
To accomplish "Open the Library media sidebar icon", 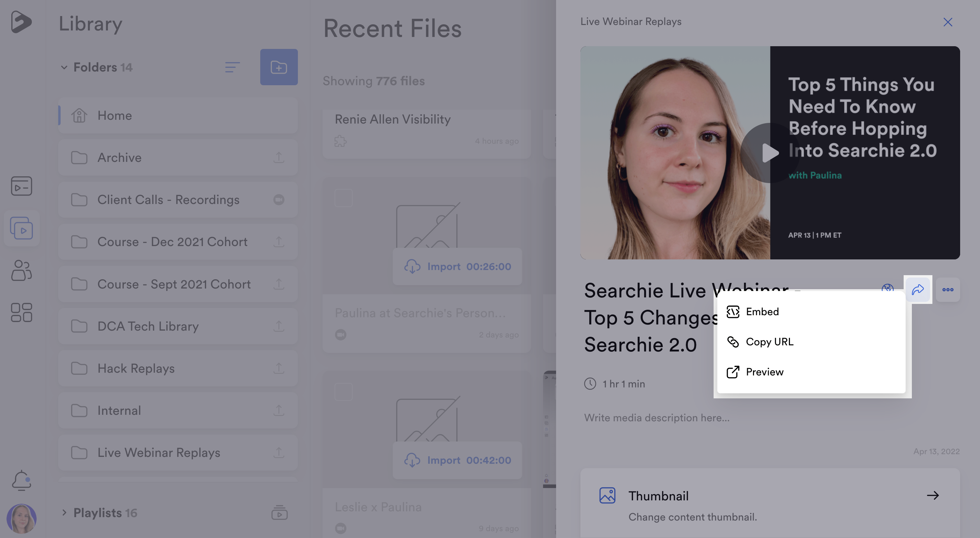I will tap(21, 228).
